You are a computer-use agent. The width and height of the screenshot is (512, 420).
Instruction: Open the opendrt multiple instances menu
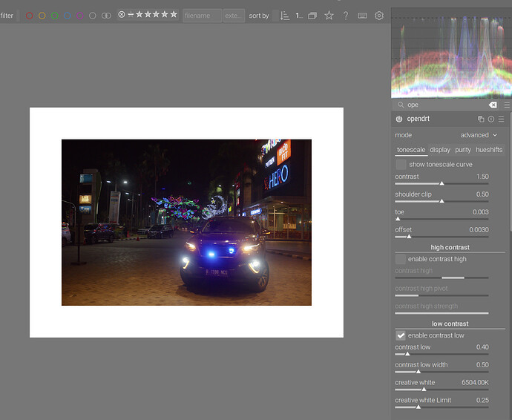pos(481,119)
